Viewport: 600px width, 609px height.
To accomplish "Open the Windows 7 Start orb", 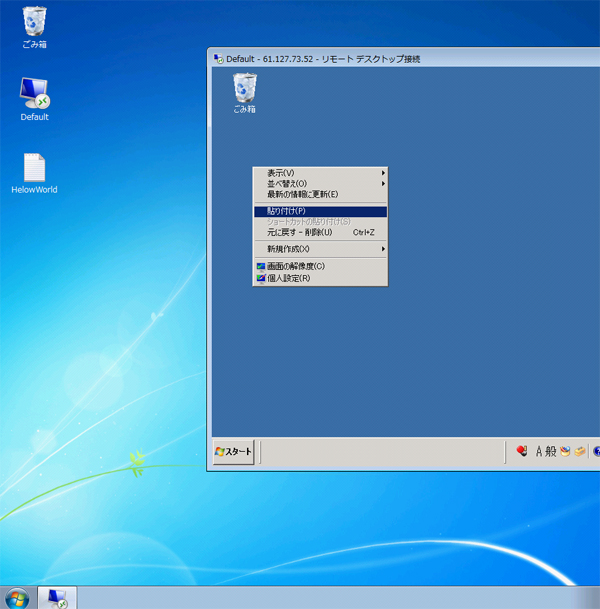I will 17,599.
